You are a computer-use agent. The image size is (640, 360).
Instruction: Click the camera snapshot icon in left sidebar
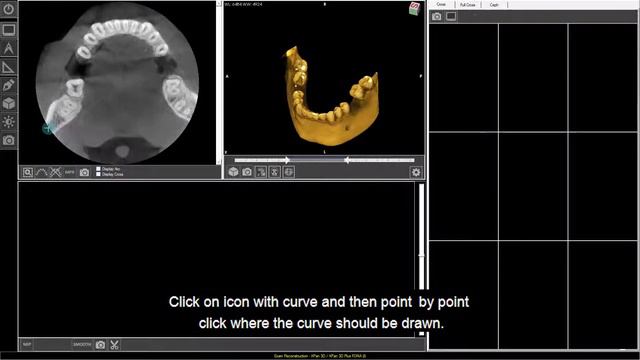8,140
